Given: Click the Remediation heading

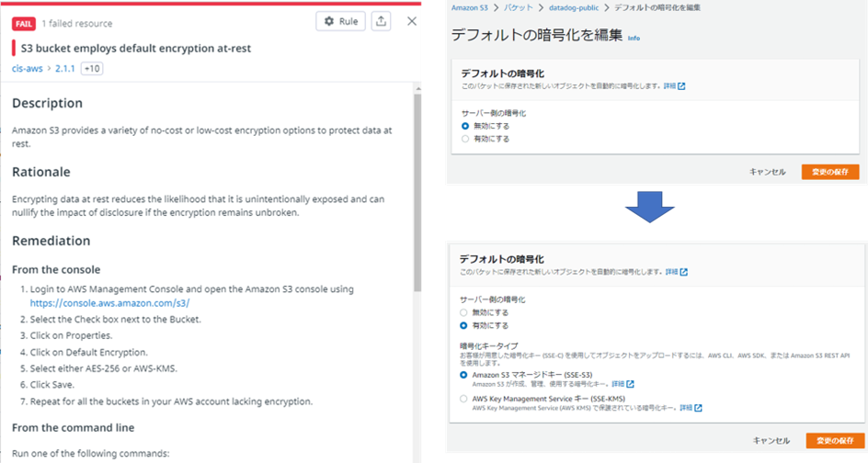Looking at the screenshot, I should [x=51, y=242].
